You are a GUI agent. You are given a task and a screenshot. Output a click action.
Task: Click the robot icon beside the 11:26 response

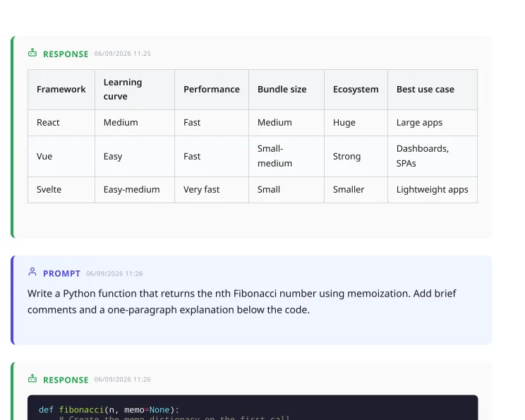[32, 379]
